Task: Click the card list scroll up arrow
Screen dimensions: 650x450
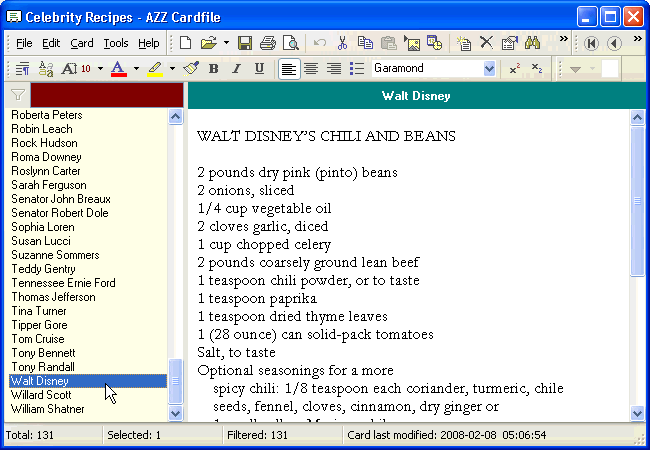Action: (x=176, y=117)
